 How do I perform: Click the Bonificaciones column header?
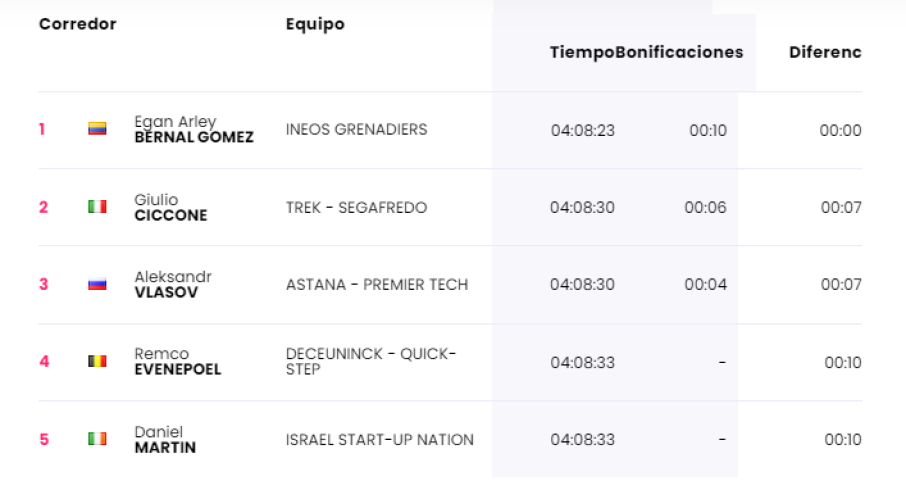pyautogui.click(x=680, y=52)
